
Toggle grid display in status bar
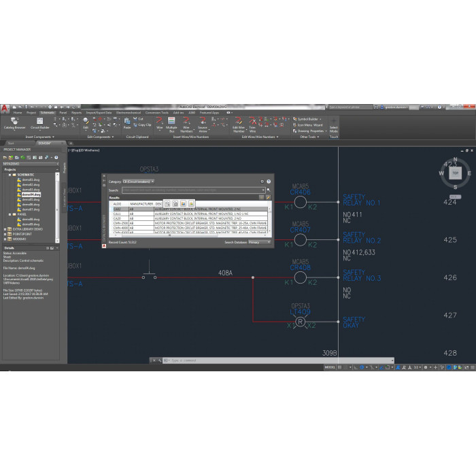pos(340,367)
